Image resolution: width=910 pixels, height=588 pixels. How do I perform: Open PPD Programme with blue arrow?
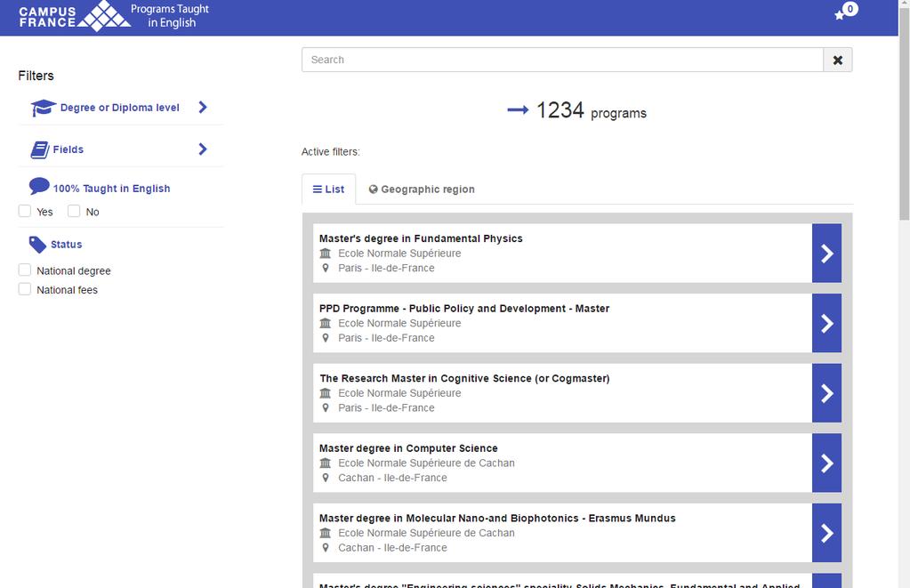[x=826, y=323]
